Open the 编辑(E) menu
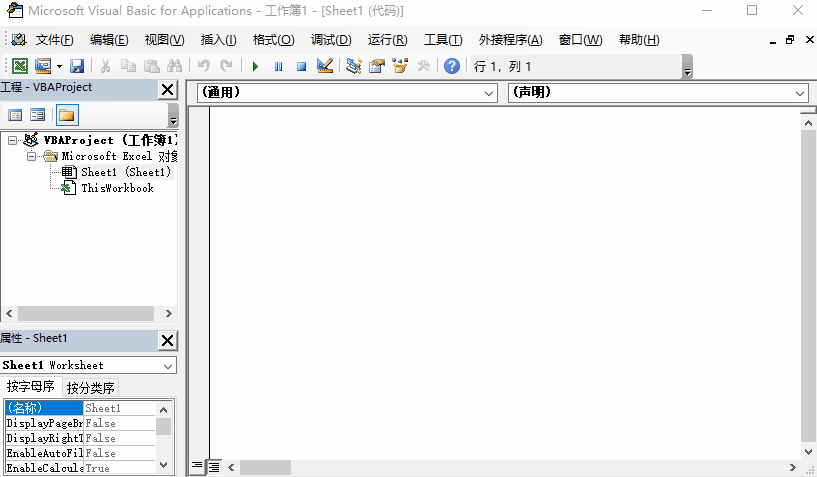Image resolution: width=817 pixels, height=477 pixels. click(x=109, y=40)
